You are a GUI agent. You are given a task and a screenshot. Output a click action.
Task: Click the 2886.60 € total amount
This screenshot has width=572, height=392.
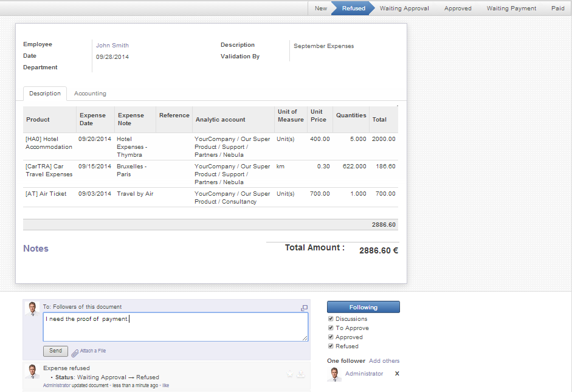pos(378,250)
